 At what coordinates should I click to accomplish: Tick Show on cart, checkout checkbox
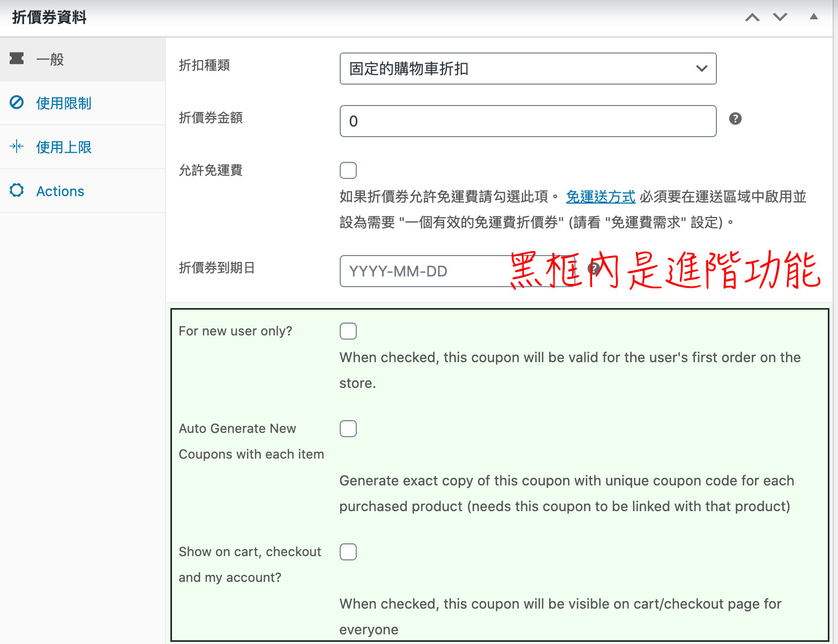pos(348,552)
